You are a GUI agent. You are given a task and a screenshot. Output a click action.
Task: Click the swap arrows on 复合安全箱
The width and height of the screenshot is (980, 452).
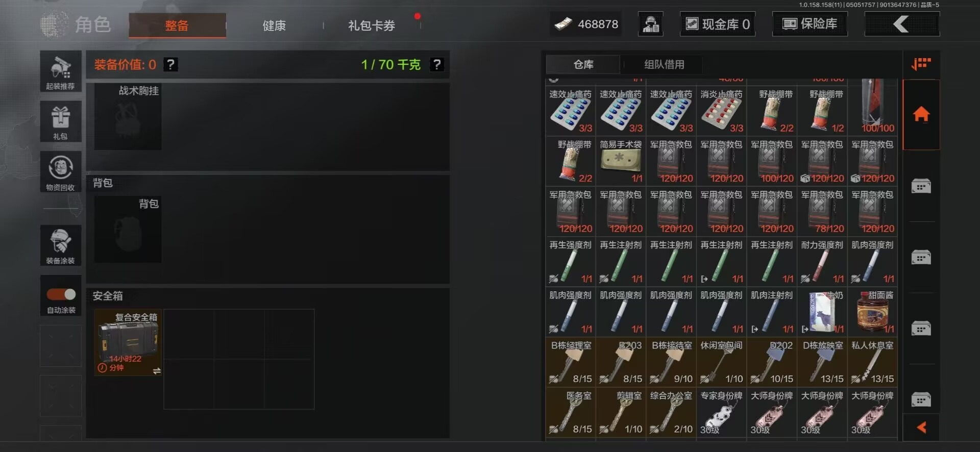pyautogui.click(x=157, y=371)
